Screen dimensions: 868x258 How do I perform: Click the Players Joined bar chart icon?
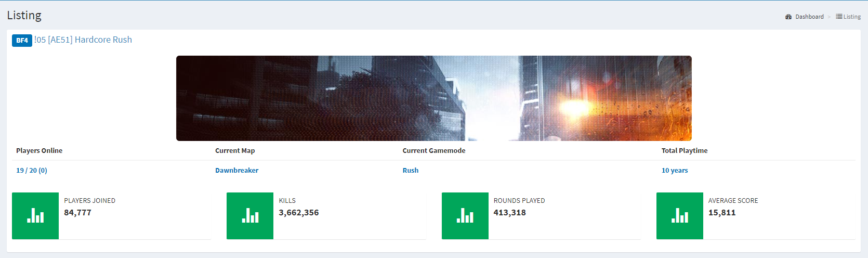tap(35, 216)
